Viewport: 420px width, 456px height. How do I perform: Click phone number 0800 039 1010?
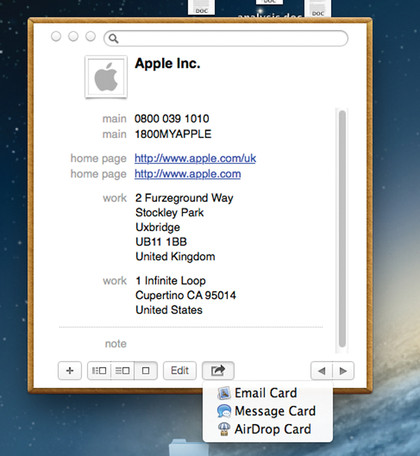(x=172, y=118)
